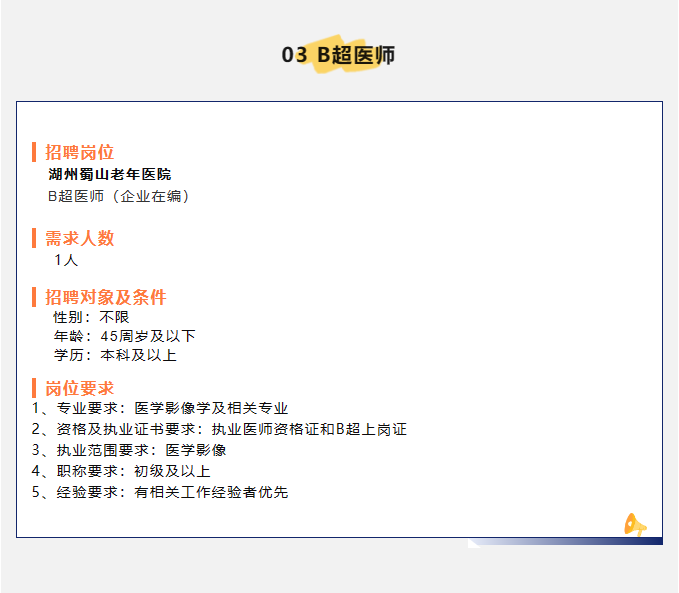Image resolution: width=679 pixels, height=593 pixels.
Task: Select the '需求人数' heading
Action: (79, 238)
